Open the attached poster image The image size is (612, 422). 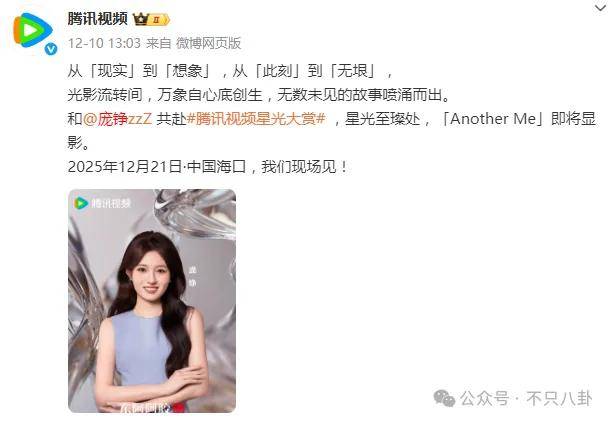click(152, 301)
